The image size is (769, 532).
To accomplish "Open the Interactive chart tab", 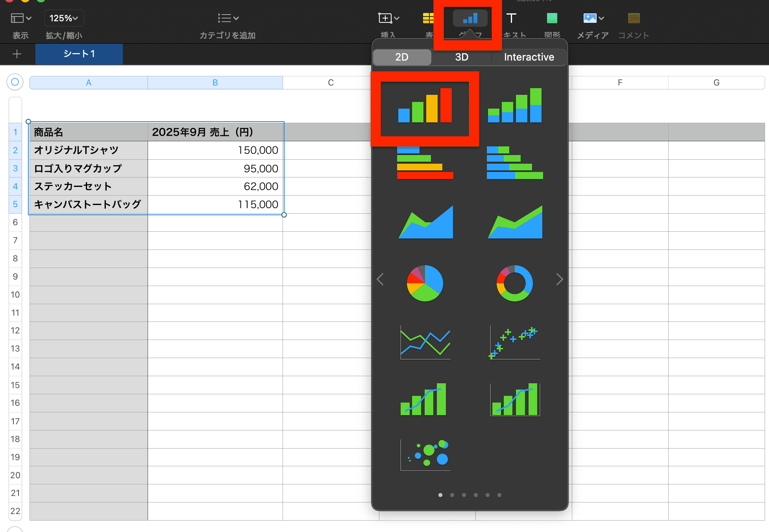I will (x=529, y=57).
